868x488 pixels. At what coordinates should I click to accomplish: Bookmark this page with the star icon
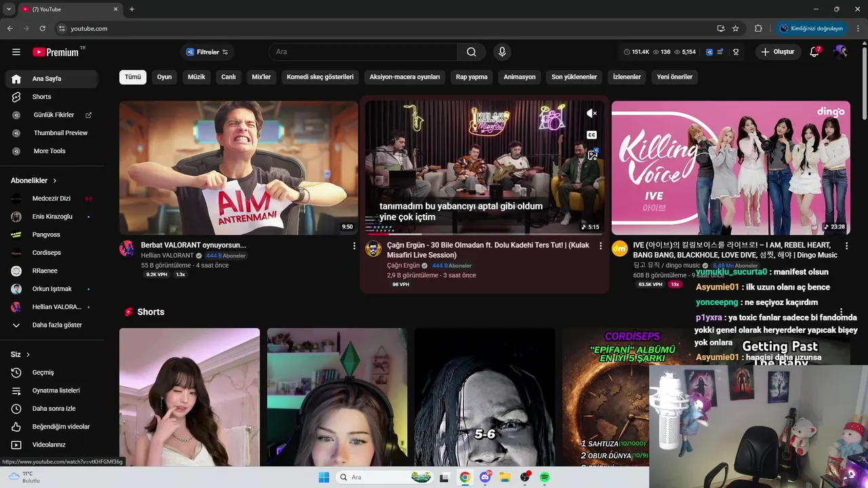tap(736, 28)
